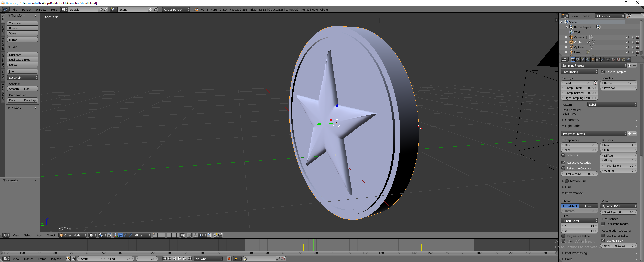
Task: Open the Cycles Render engine dropdown
Action: [x=176, y=9]
